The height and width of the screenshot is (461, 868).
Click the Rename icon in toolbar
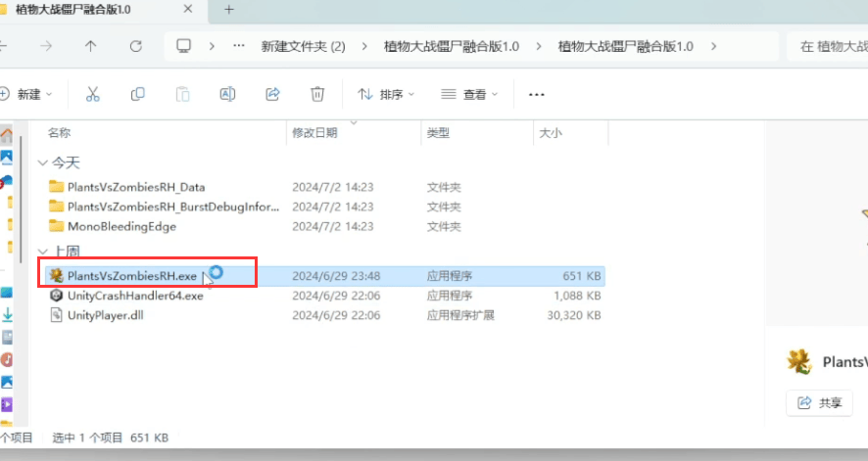click(227, 95)
